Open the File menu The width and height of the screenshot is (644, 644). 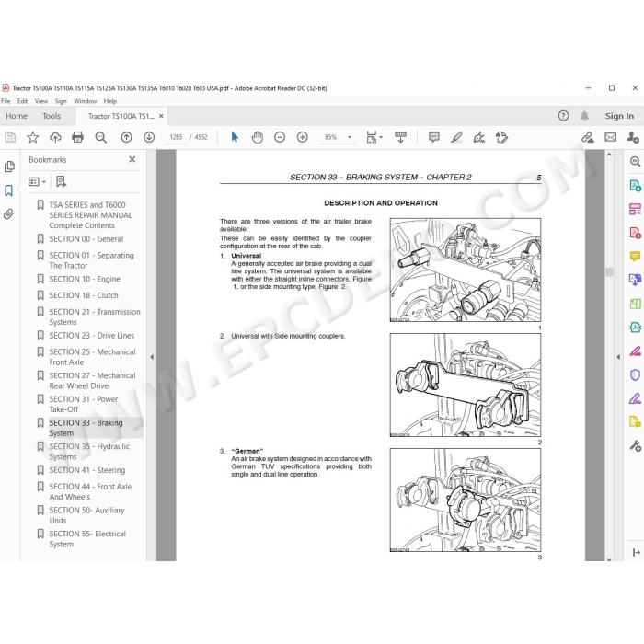pos(6,101)
